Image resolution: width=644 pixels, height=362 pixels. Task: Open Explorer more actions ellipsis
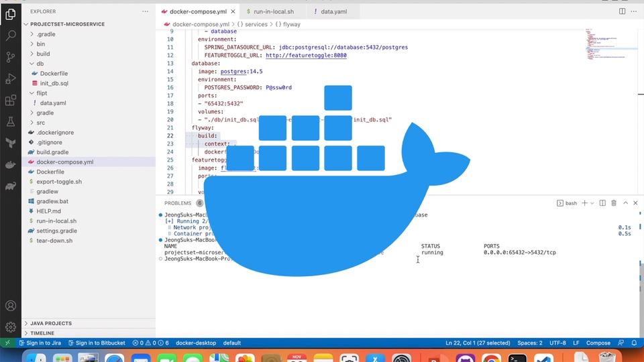coord(146,11)
